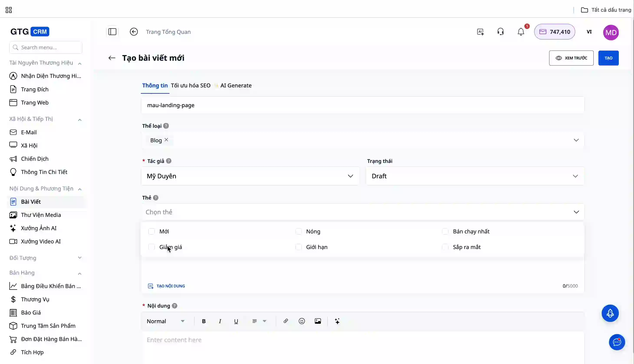The width and height of the screenshot is (634, 364).
Task: Open the headset support icon
Action: 500,32
